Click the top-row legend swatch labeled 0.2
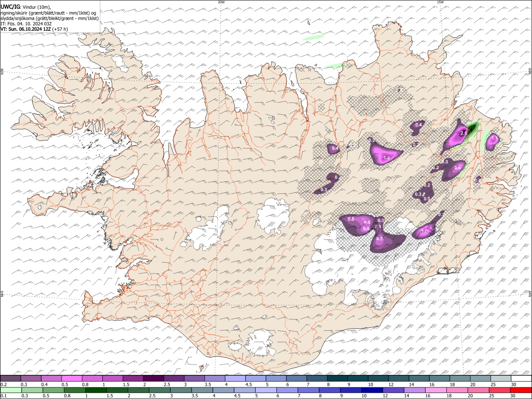This screenshot has width=532, height=399. [x=10, y=379]
